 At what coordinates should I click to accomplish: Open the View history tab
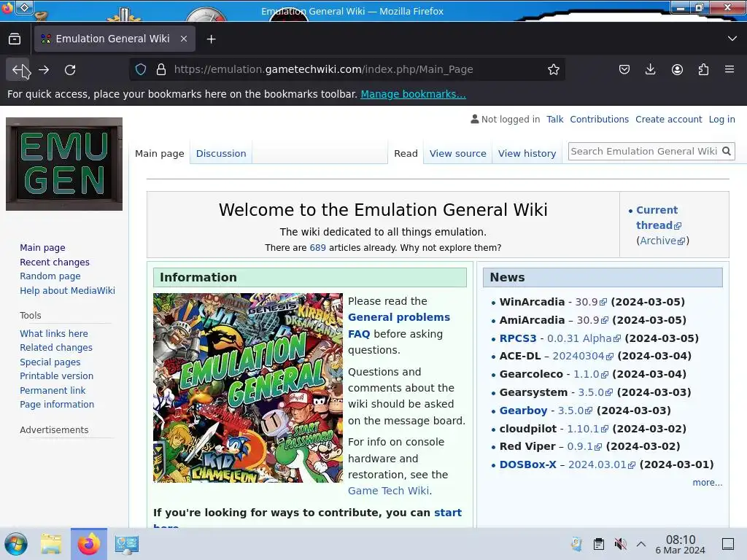[527, 153]
